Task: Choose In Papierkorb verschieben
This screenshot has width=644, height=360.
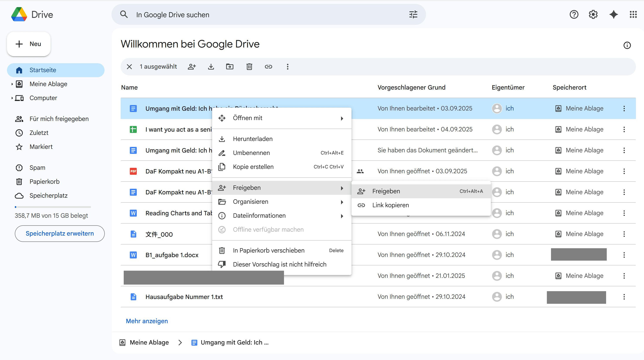Action: tap(282, 251)
